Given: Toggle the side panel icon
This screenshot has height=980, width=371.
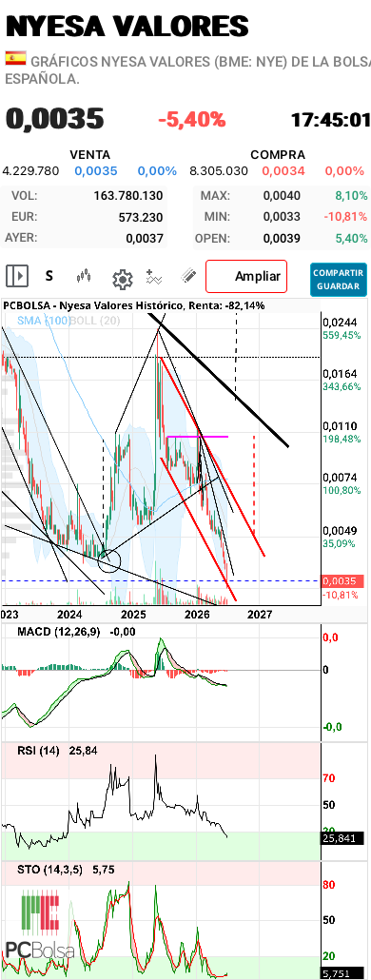Looking at the screenshot, I should pos(17,276).
